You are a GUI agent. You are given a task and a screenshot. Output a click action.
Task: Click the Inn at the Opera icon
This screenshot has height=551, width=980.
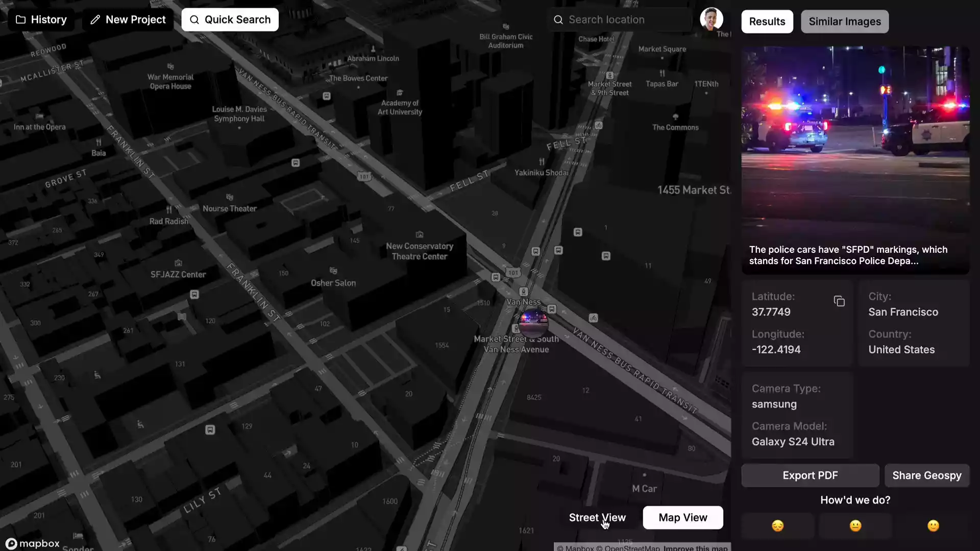point(39,116)
